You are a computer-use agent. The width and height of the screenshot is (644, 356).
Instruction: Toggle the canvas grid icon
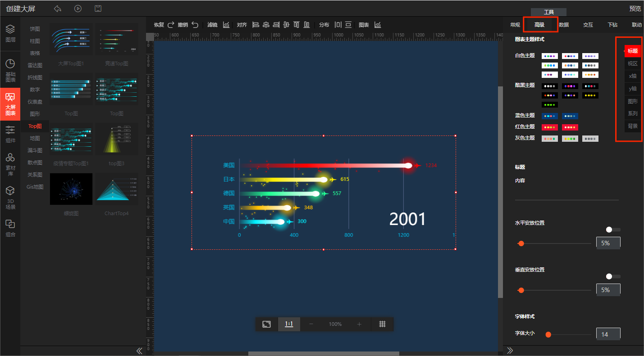(x=382, y=324)
